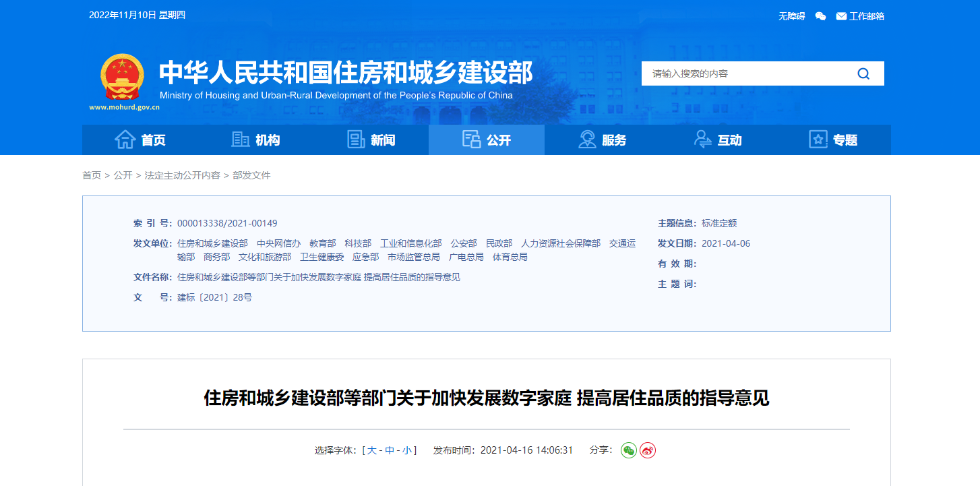The width and height of the screenshot is (980, 486).
Task: Open the WeChat icon in top bar
Action: tap(820, 16)
